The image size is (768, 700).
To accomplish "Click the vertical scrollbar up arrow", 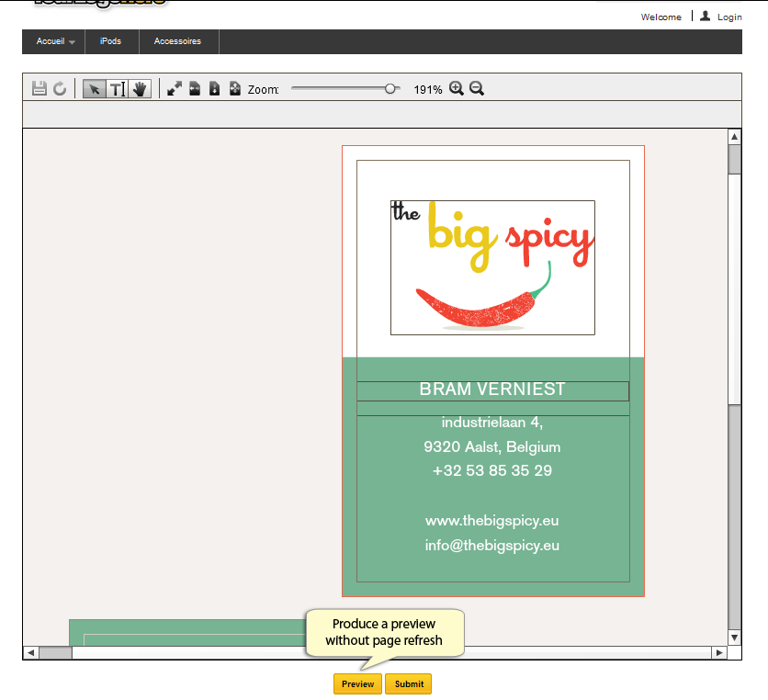I will (x=734, y=137).
